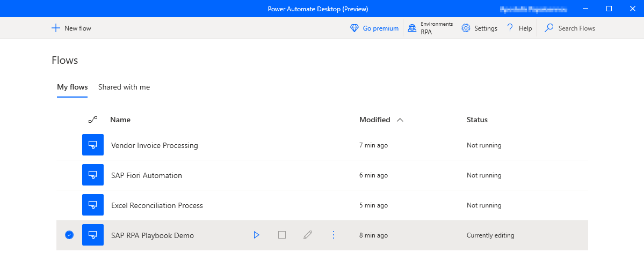644x267 pixels.
Task: Click the blurred account name
Action: (x=533, y=9)
